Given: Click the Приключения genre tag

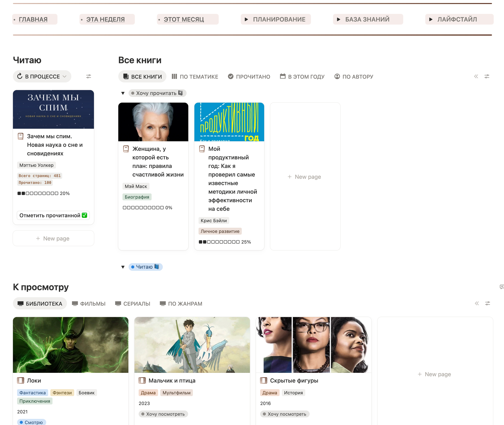Looking at the screenshot, I should click(35, 401).
